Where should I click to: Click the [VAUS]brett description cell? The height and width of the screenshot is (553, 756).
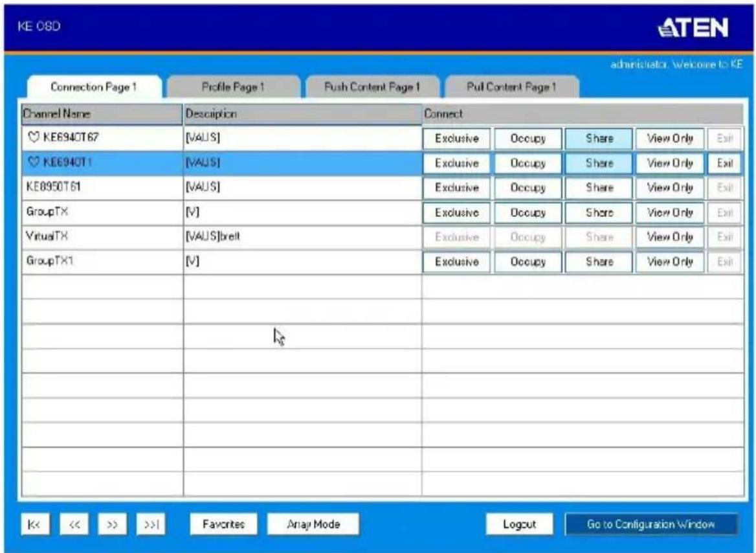(302, 237)
